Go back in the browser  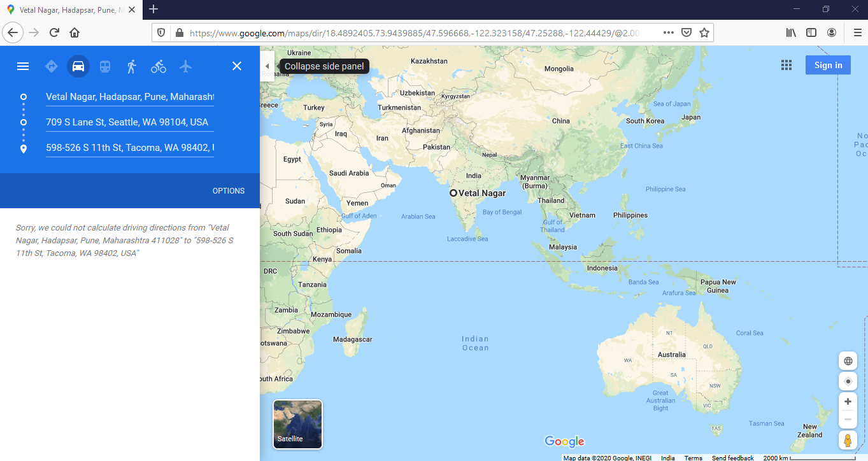(x=13, y=32)
